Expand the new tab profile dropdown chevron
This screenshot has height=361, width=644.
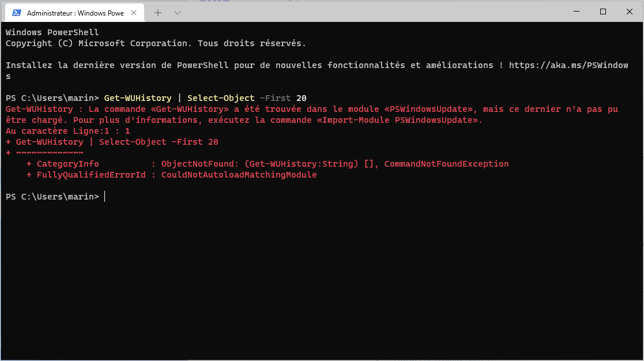[178, 13]
